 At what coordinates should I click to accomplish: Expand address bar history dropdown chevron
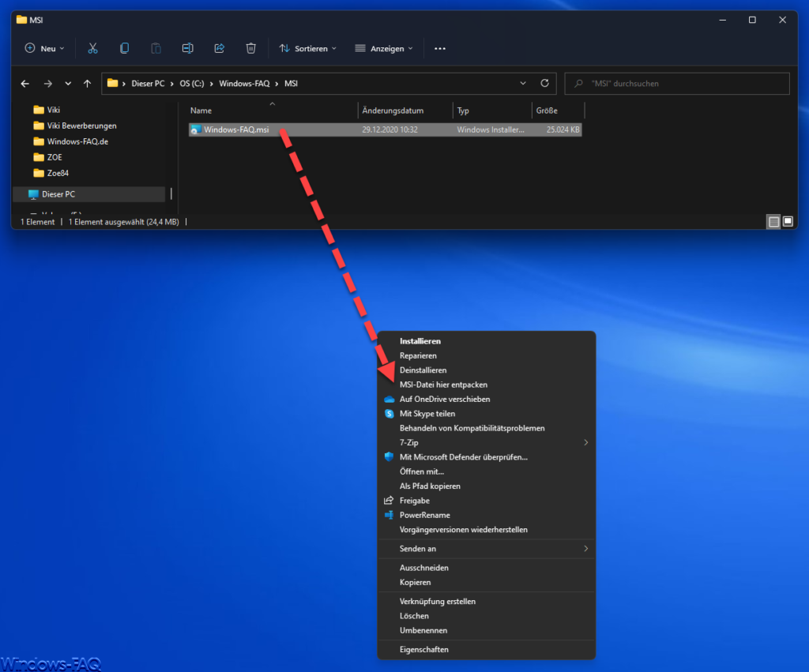click(x=523, y=83)
